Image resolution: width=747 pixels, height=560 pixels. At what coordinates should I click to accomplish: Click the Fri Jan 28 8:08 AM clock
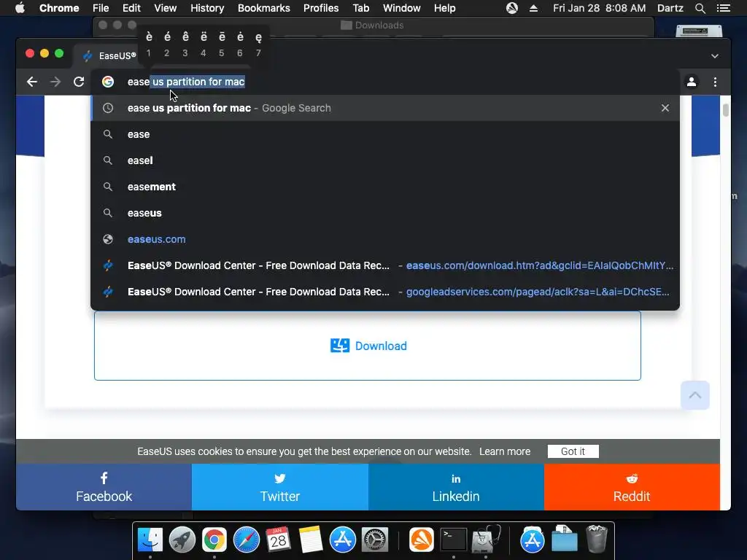pyautogui.click(x=600, y=8)
